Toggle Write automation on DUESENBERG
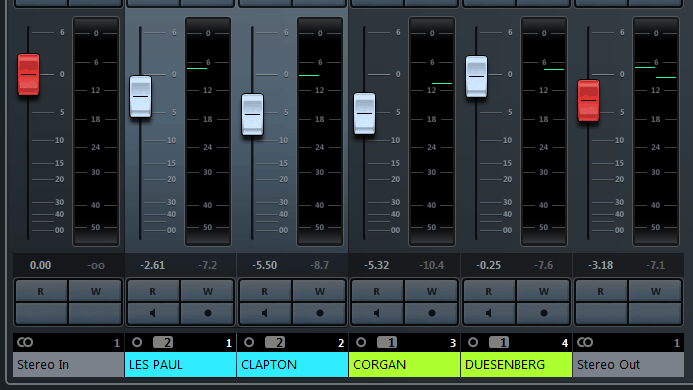This screenshot has height=390, width=693. tap(544, 291)
